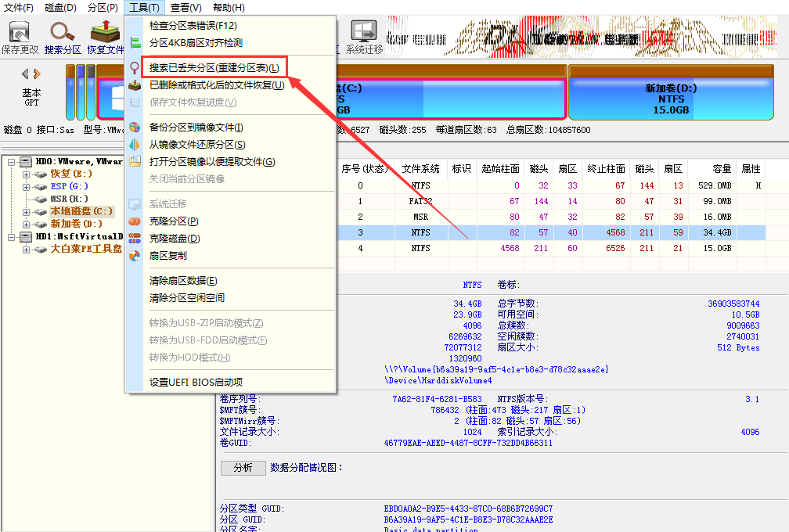Choose 克隆磁盘(D) menu item
Viewport: 789px width, 532px height.
click(230, 239)
